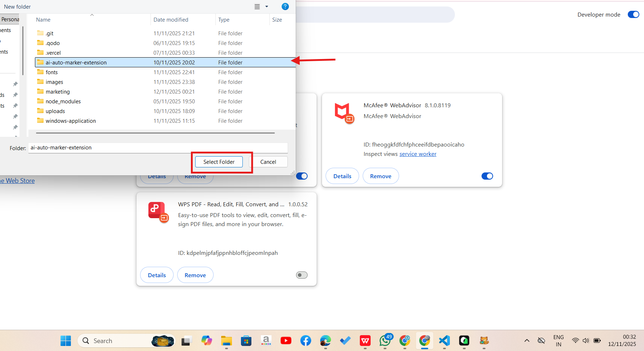Open the view options dropdown arrow

pos(267,6)
